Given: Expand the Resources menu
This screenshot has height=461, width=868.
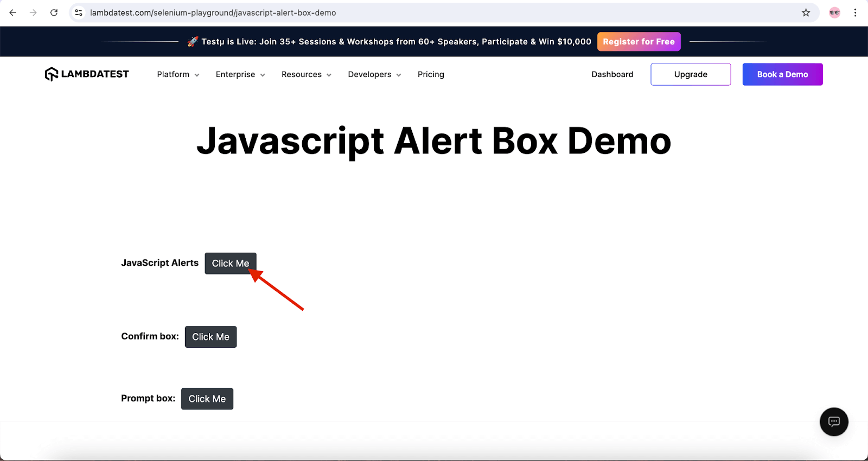Looking at the screenshot, I should [x=307, y=74].
